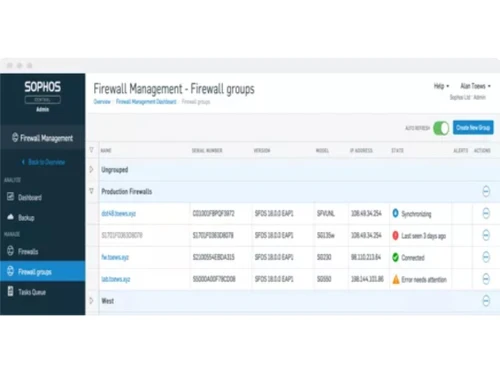Expand the West group

tap(91, 301)
